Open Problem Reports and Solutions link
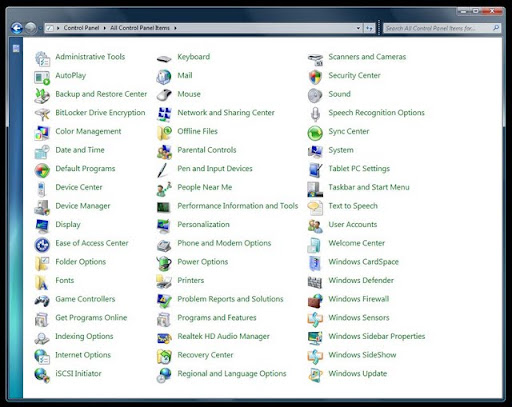The height and width of the screenshot is (407, 512). point(230,299)
